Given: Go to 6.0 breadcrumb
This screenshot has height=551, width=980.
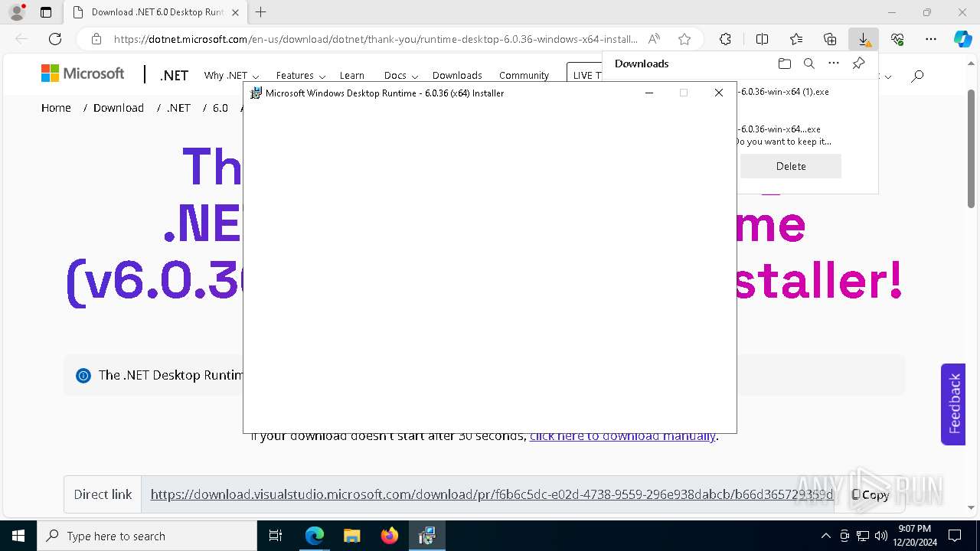Looking at the screenshot, I should pyautogui.click(x=220, y=108).
